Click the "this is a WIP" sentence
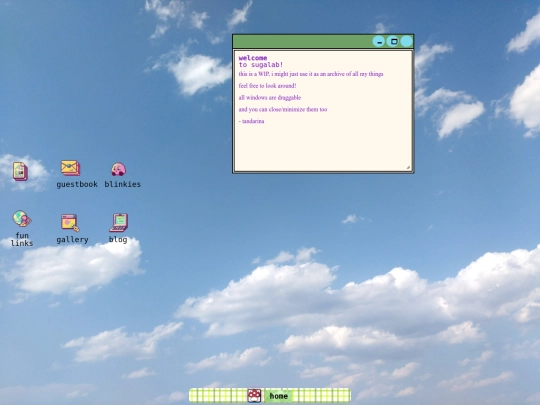Screen dimensions: 540x405 [311, 74]
